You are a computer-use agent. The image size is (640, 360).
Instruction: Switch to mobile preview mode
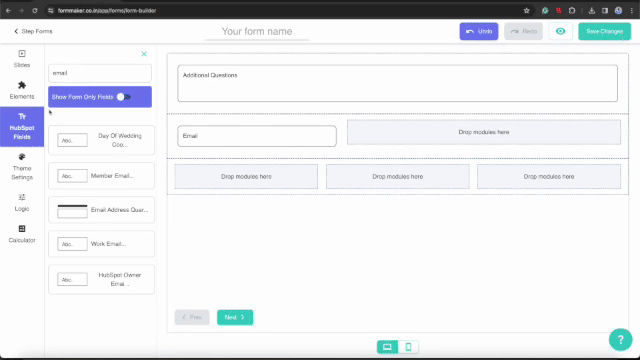(408, 347)
